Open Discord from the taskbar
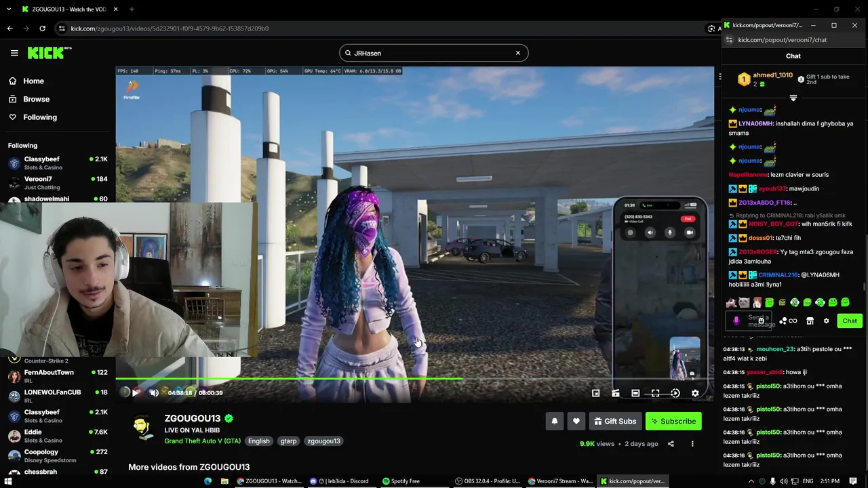The image size is (868, 488). [339, 481]
